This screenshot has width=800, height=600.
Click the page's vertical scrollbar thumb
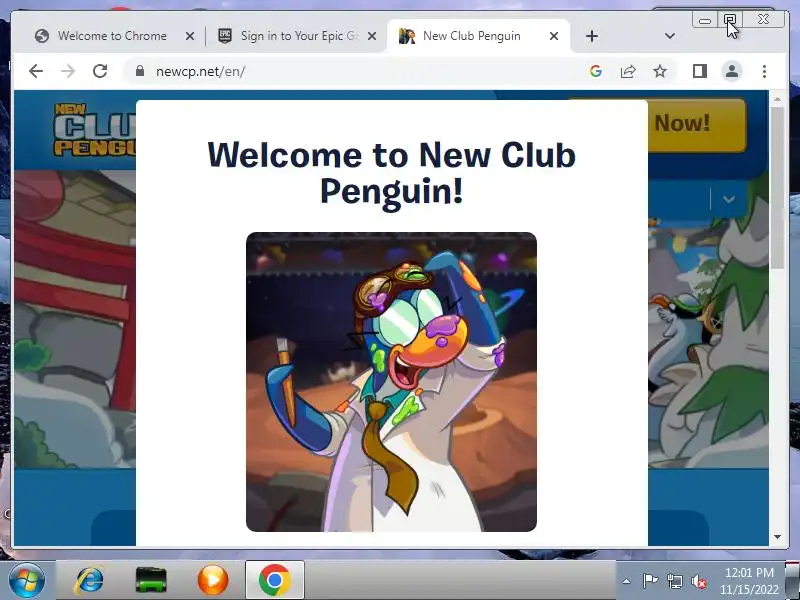777,186
